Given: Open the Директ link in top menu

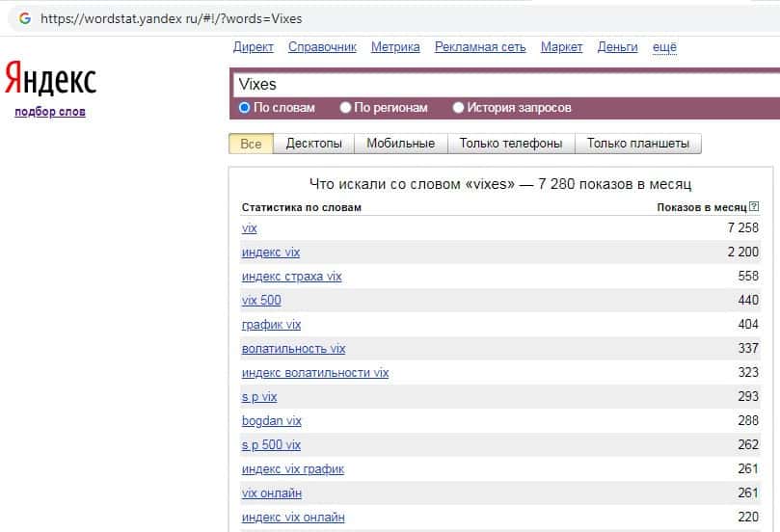Looking at the screenshot, I should point(254,46).
